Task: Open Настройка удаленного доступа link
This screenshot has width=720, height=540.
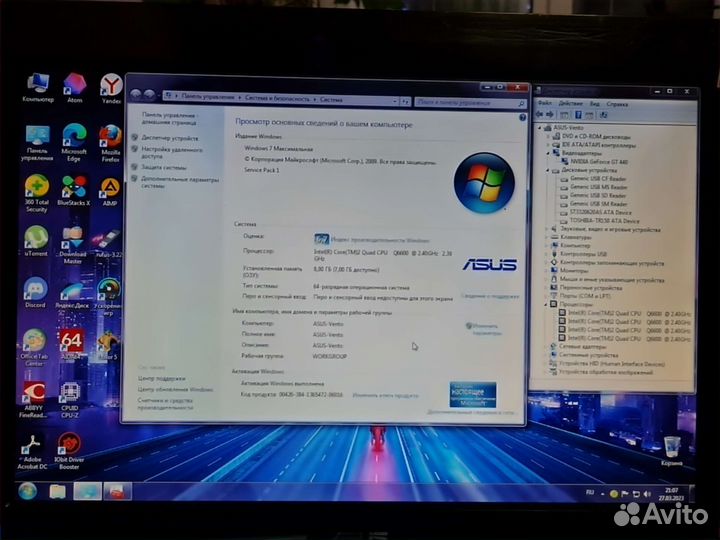Action: click(172, 153)
